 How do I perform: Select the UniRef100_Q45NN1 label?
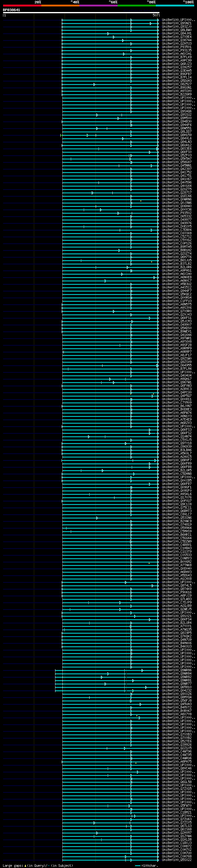click(x=177, y=165)
